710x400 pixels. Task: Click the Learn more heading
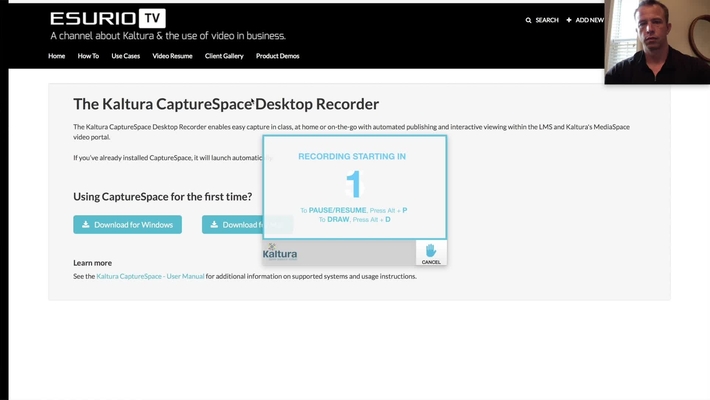(92, 263)
